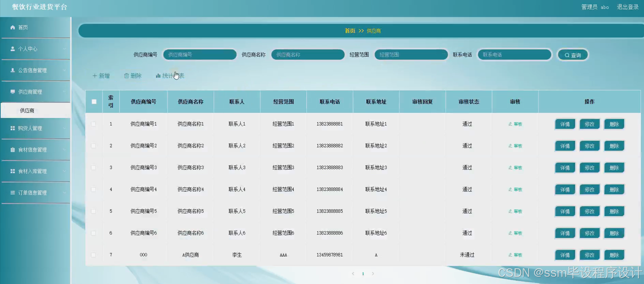Collapse the 供应商管理 menu chevron
This screenshot has height=284, width=644.
64,92
